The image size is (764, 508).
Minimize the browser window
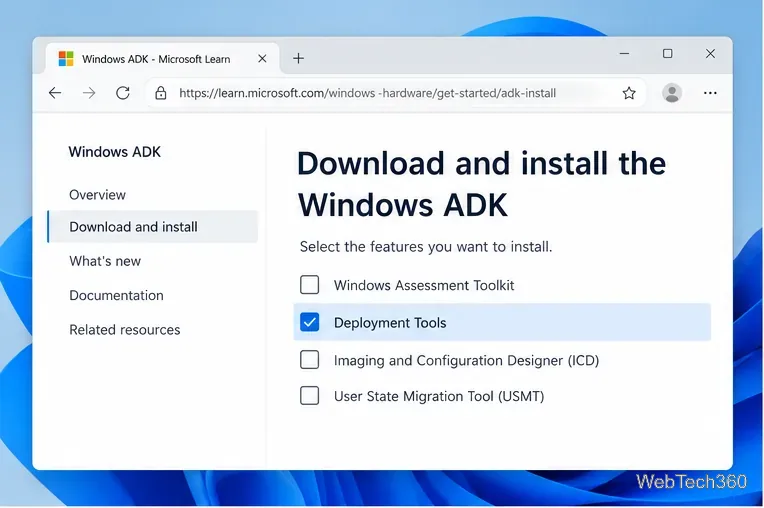[624, 53]
